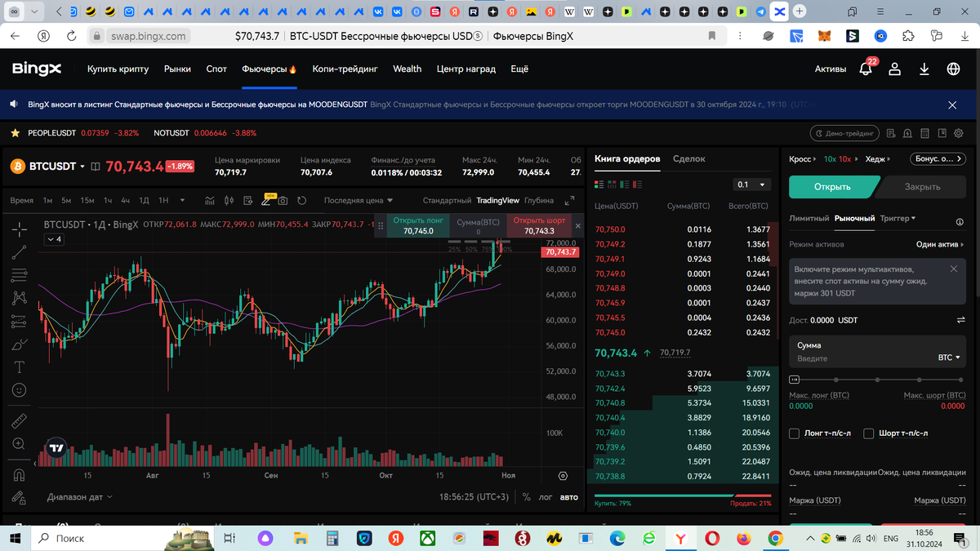This screenshot has height=551, width=980.
Task: Open the Спот menu item
Action: [x=216, y=69]
